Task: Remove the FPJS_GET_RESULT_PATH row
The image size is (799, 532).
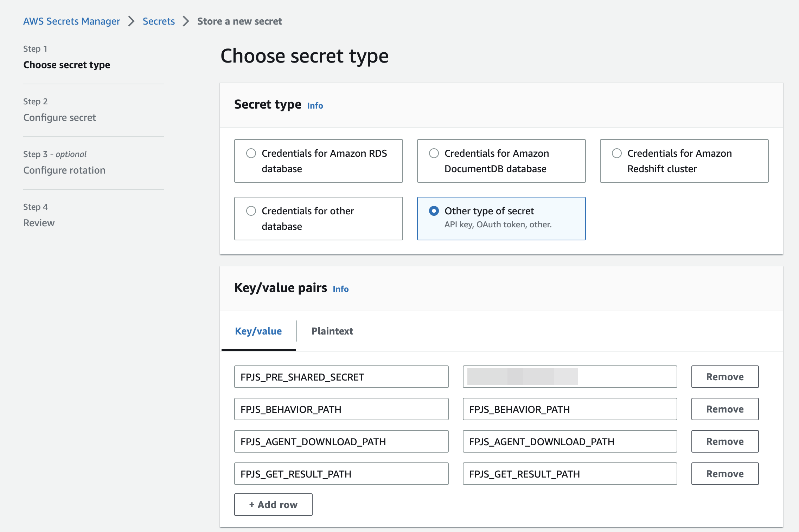Action: 724,474
